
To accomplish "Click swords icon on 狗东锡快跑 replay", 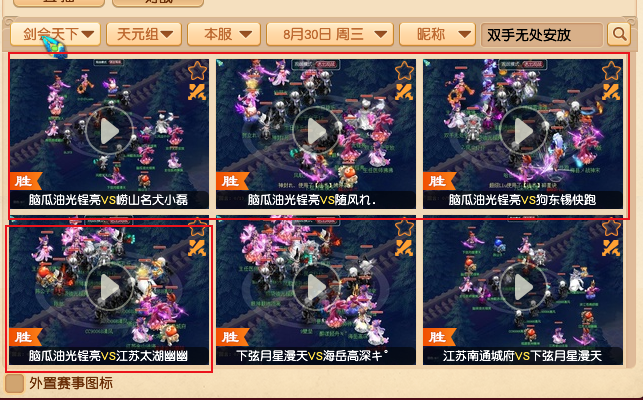I will [x=611, y=92].
